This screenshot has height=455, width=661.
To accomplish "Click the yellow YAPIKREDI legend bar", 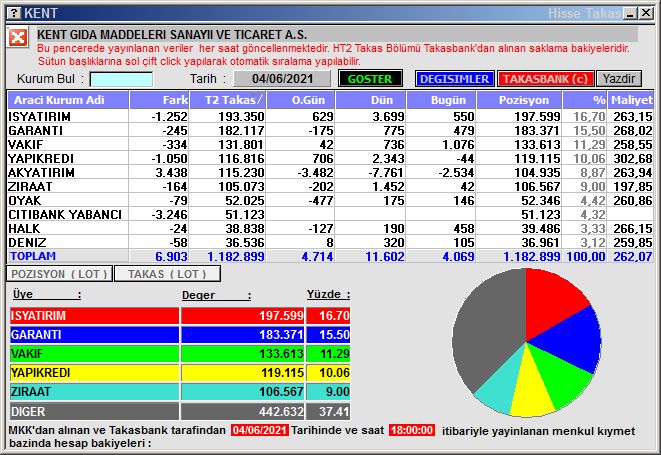I will 94,373.
